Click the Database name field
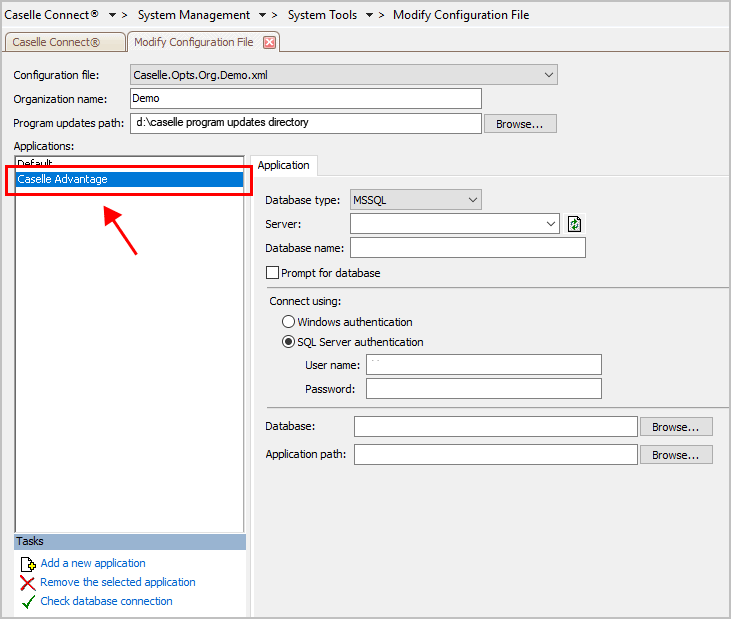The image size is (731, 619). point(468,248)
